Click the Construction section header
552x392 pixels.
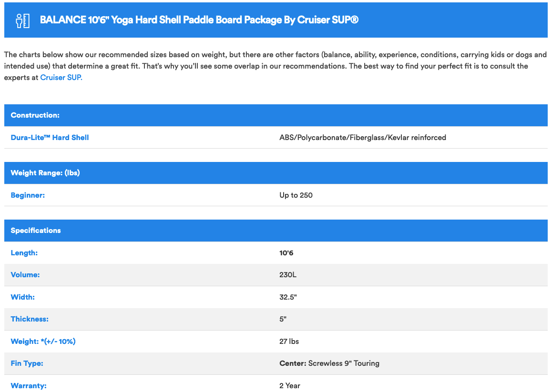[x=35, y=115]
